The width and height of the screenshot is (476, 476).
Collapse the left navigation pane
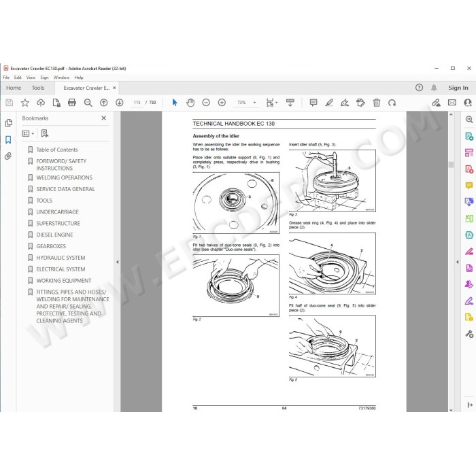pos(117,262)
